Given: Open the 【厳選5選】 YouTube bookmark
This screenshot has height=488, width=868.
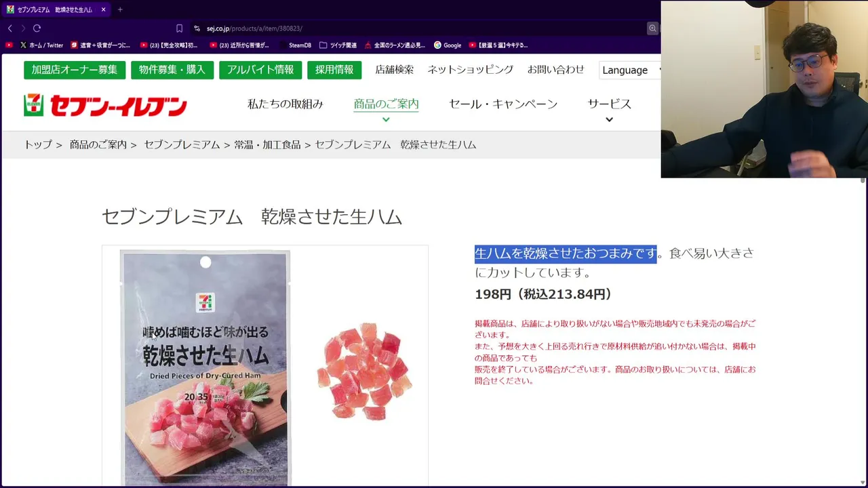Looking at the screenshot, I should [x=498, y=45].
